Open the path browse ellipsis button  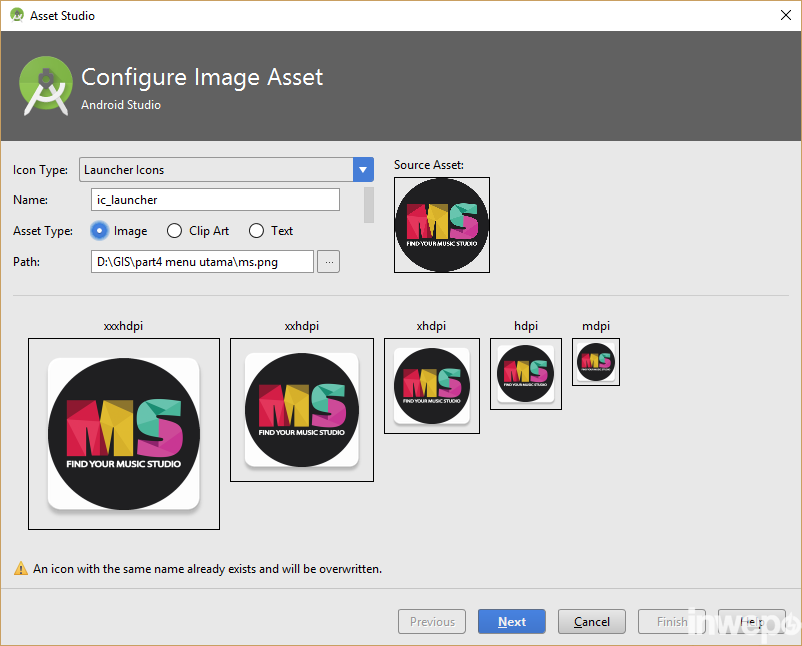329,261
